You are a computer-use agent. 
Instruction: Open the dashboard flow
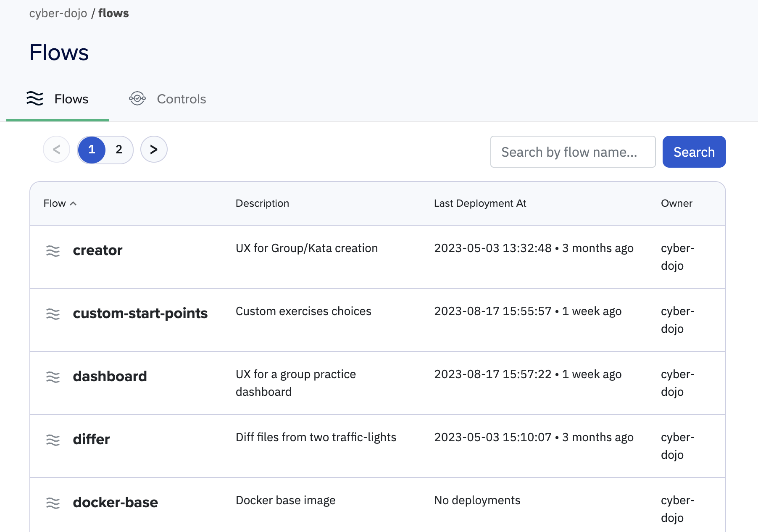click(110, 377)
